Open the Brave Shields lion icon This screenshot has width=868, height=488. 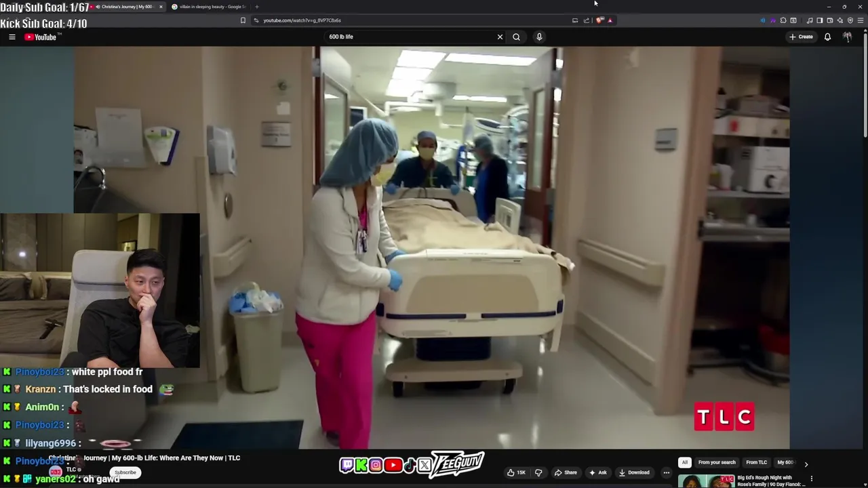pyautogui.click(x=599, y=20)
